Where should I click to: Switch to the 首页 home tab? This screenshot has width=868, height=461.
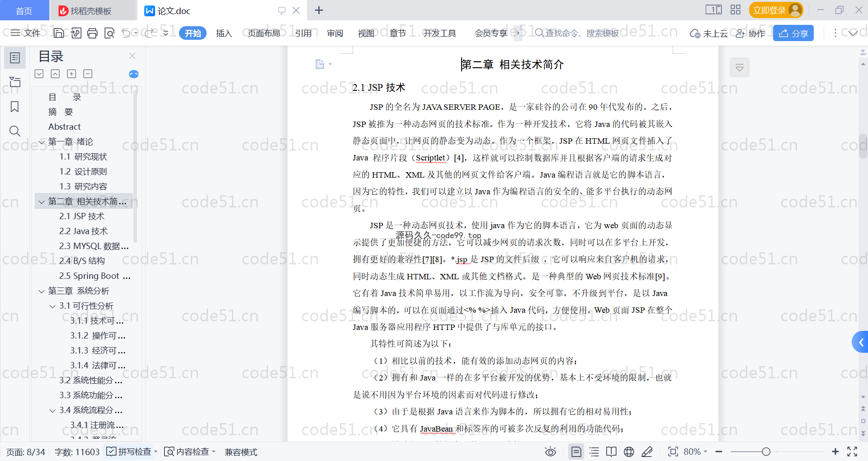click(24, 10)
